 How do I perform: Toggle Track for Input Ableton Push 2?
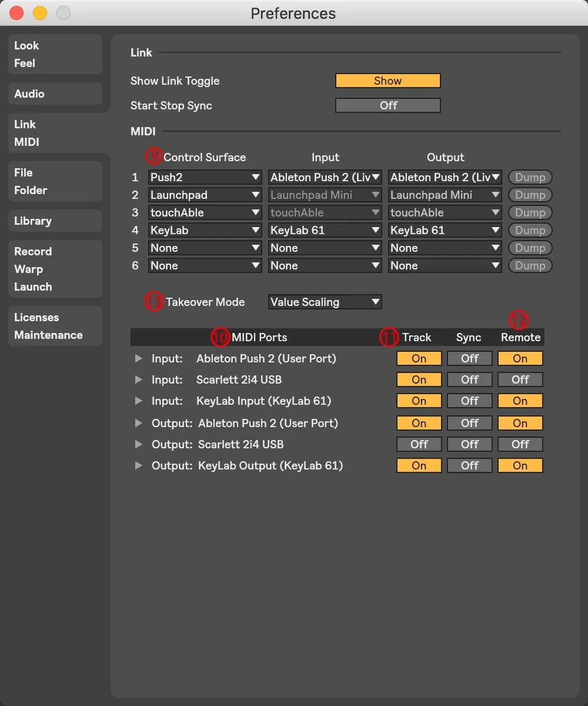pyautogui.click(x=419, y=358)
